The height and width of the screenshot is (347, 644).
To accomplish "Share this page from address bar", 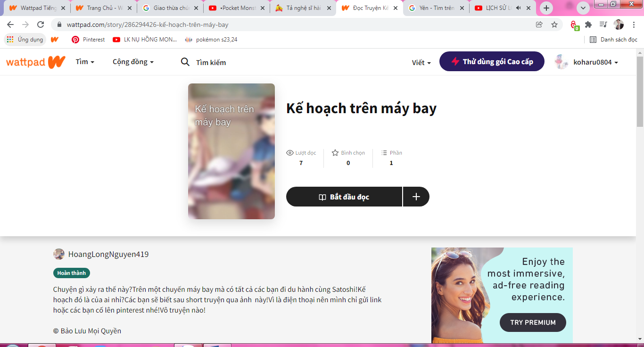I will (539, 25).
